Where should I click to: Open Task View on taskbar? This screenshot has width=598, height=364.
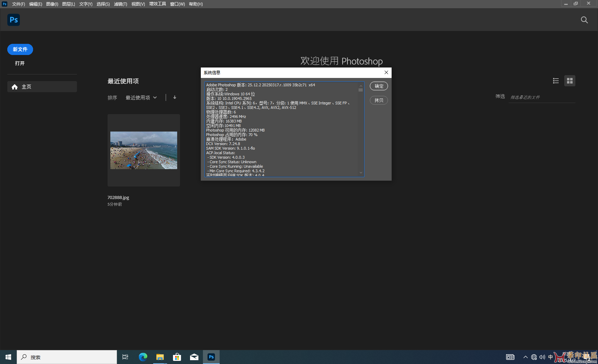pyautogui.click(x=125, y=357)
